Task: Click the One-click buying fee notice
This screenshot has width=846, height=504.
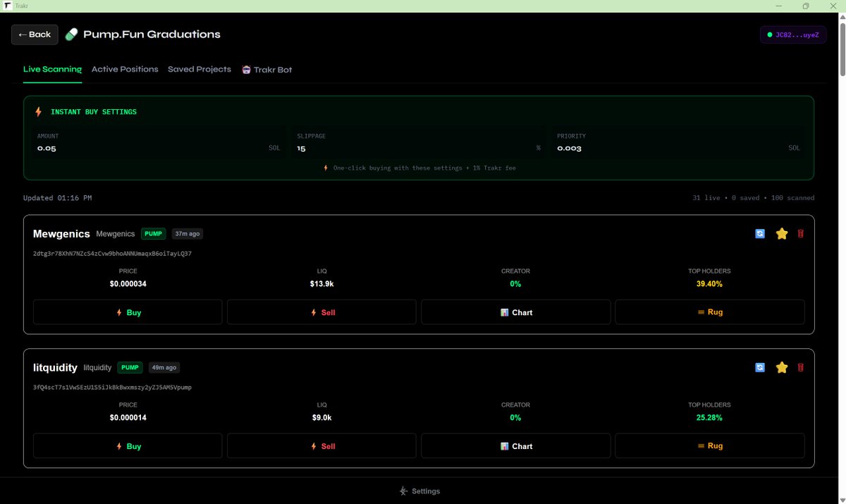Action: coord(419,168)
